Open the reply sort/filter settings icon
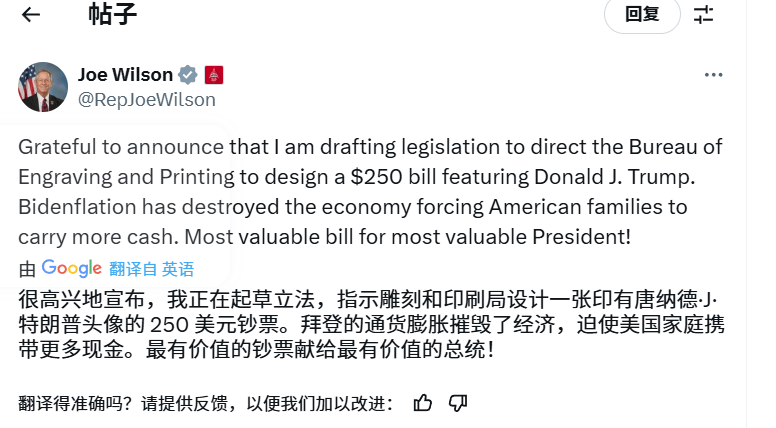 [x=704, y=14]
